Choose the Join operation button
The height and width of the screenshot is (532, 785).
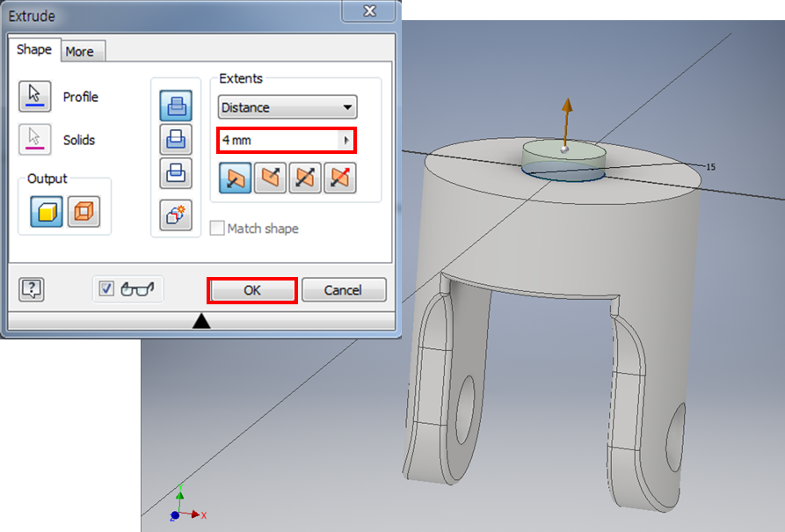tap(176, 106)
